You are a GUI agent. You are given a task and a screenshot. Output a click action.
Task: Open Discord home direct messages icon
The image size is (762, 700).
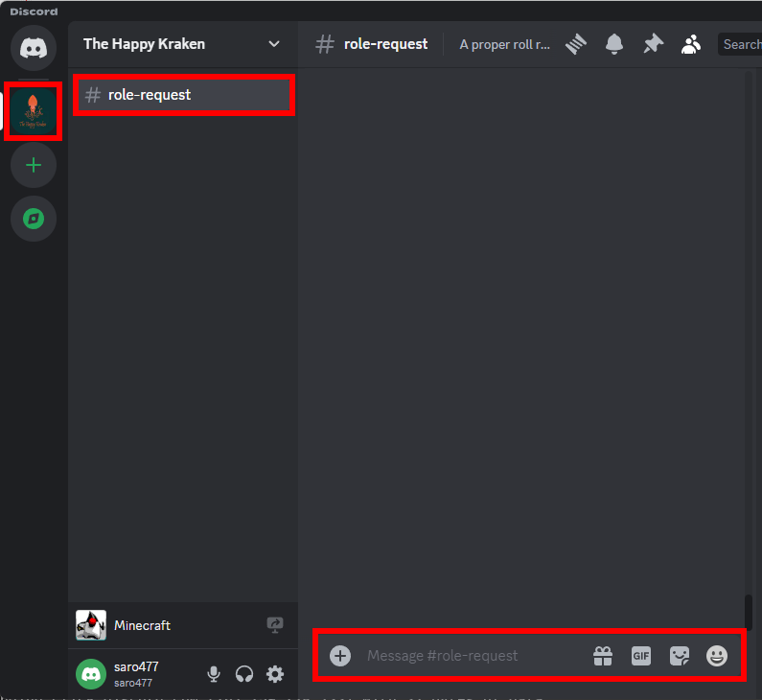click(34, 48)
